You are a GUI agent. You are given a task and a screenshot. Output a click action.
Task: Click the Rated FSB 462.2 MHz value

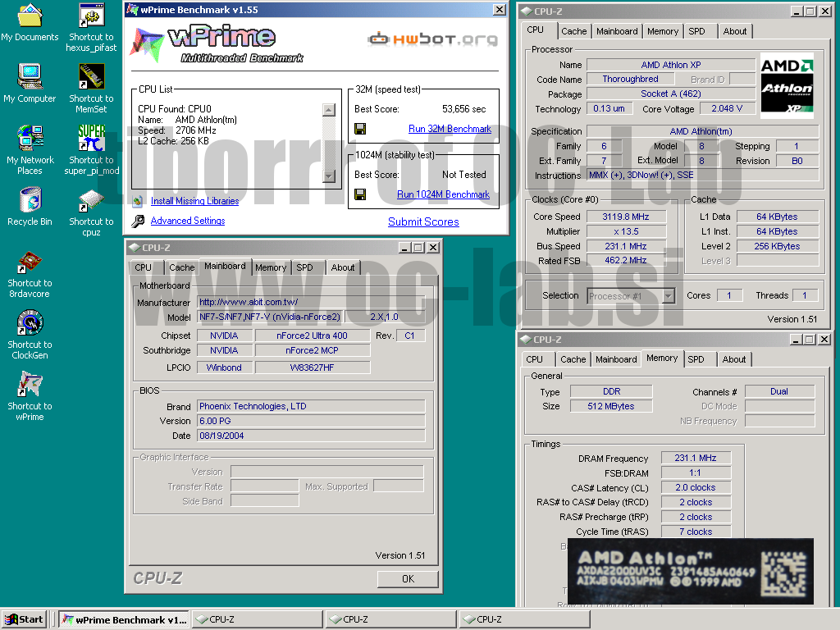pos(626,260)
